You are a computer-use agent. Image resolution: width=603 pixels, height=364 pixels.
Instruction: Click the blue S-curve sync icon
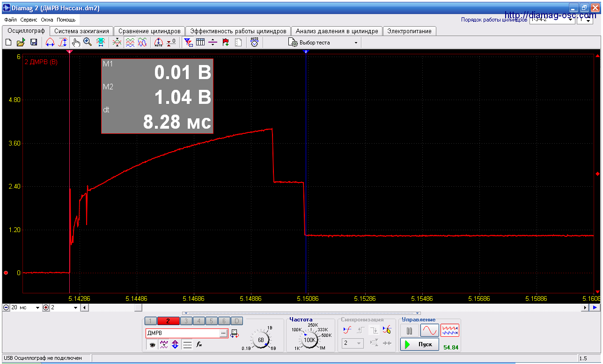347,330
